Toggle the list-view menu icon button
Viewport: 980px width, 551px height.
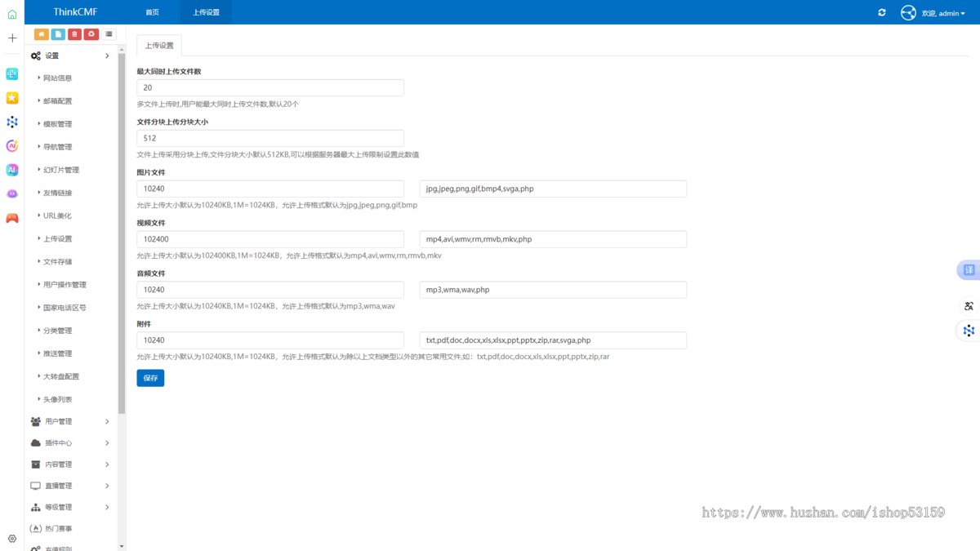(x=109, y=34)
